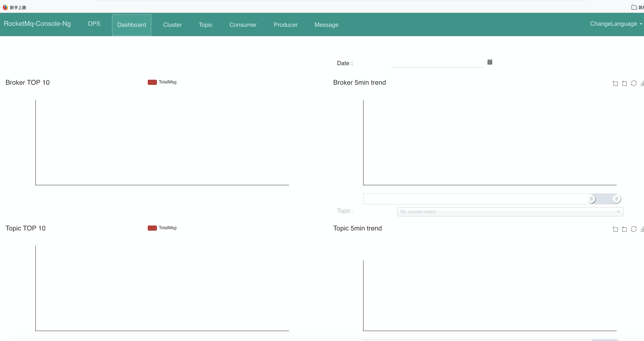Click left handle of Broker trend zoom slider

tap(591, 199)
